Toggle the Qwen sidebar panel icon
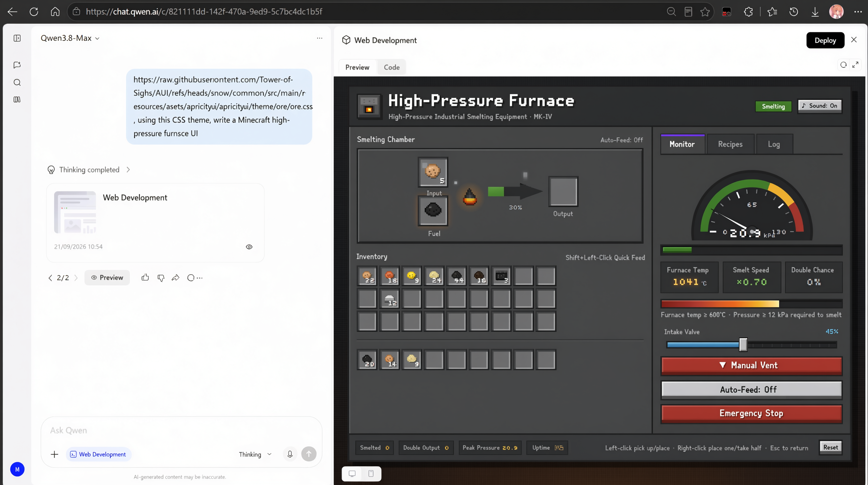This screenshot has height=485, width=868. tap(17, 38)
